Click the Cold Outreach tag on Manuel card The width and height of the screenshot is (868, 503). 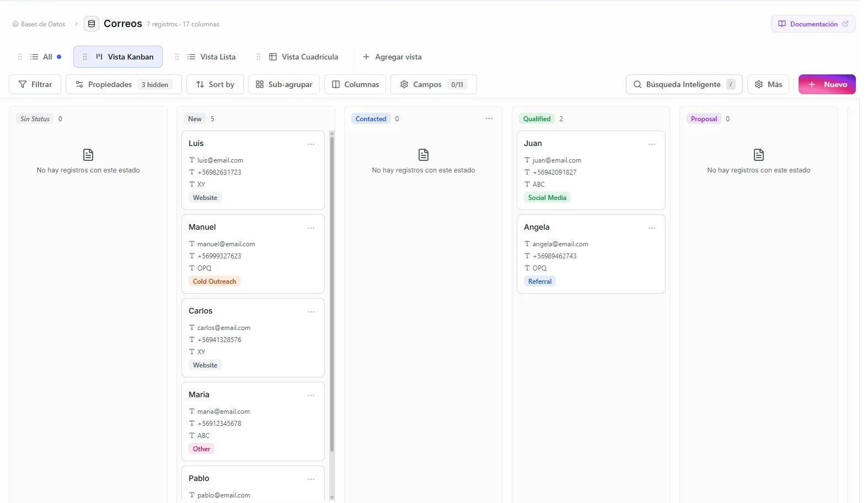[215, 282]
